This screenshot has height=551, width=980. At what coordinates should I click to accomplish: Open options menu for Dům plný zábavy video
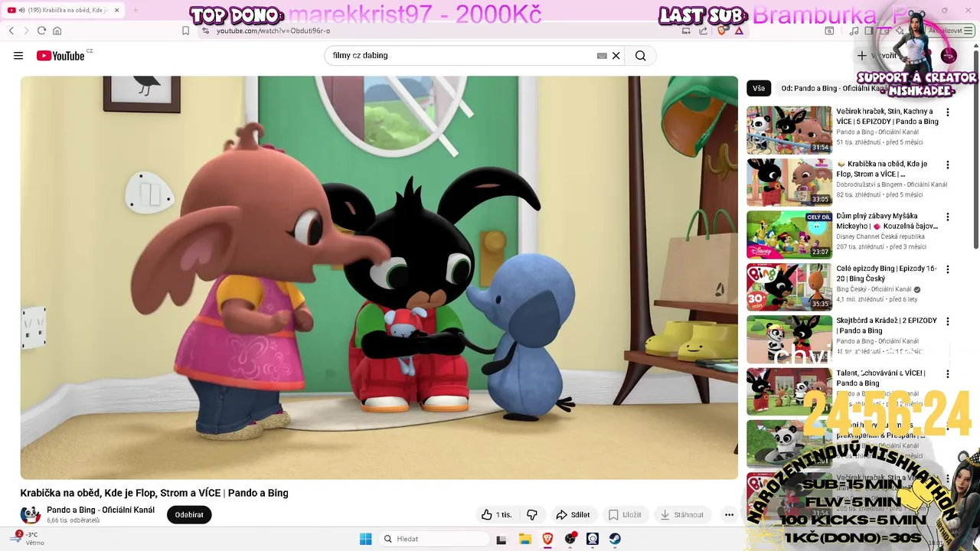pyautogui.click(x=948, y=217)
